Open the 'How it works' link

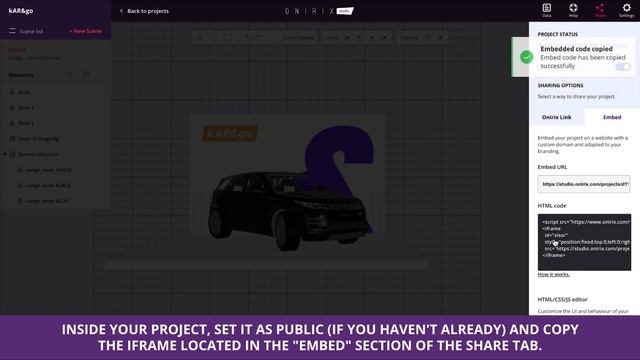553,274
